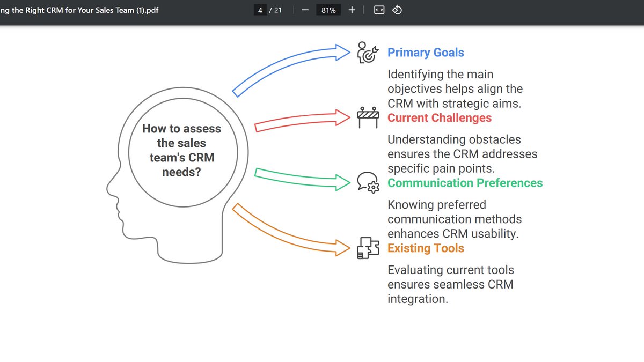Image resolution: width=644 pixels, height=362 pixels.
Task: Click the text "How to assess the sales team's CRM needs?"
Action: tap(181, 150)
